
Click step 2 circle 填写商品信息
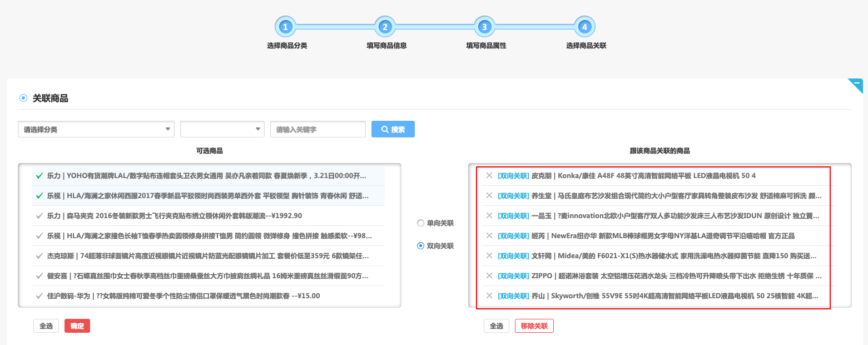pyautogui.click(x=384, y=26)
